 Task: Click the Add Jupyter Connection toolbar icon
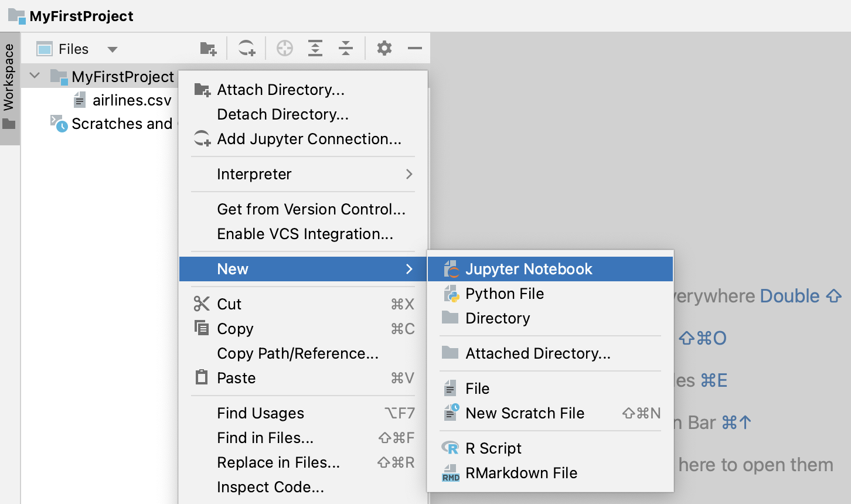point(246,48)
